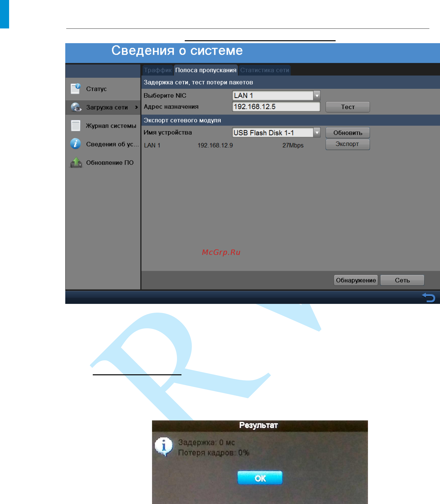Click the Статус document icon

pos(75,89)
